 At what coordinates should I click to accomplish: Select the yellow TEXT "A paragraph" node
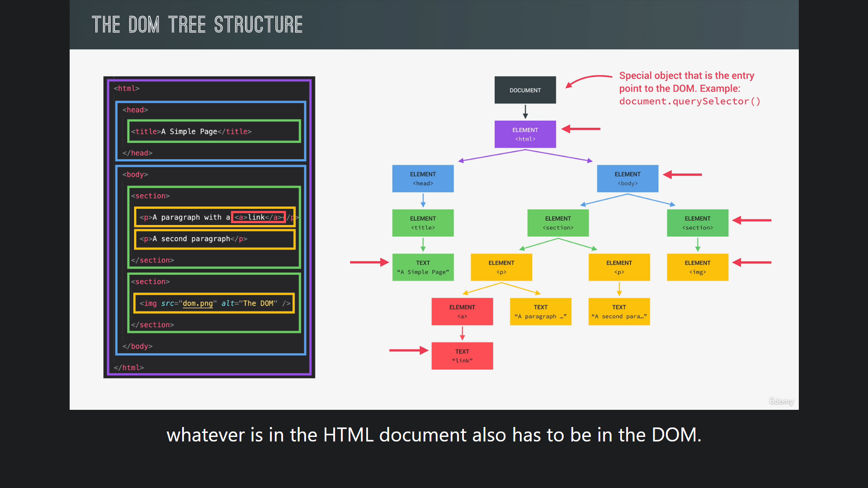click(540, 311)
